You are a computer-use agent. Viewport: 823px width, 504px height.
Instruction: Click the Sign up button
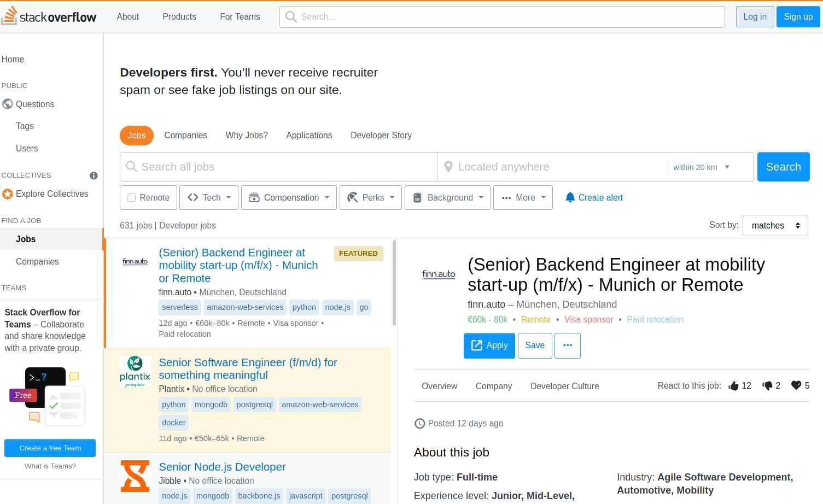click(798, 17)
